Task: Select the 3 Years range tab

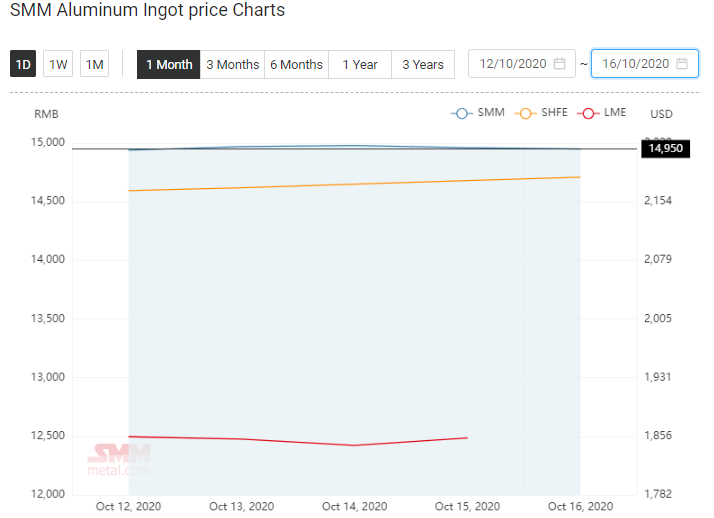Action: pyautogui.click(x=423, y=64)
